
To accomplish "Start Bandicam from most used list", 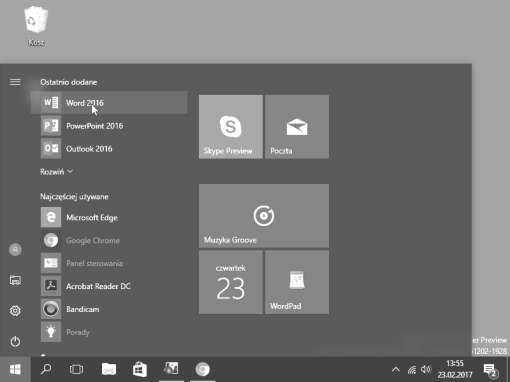I will coord(109,309).
